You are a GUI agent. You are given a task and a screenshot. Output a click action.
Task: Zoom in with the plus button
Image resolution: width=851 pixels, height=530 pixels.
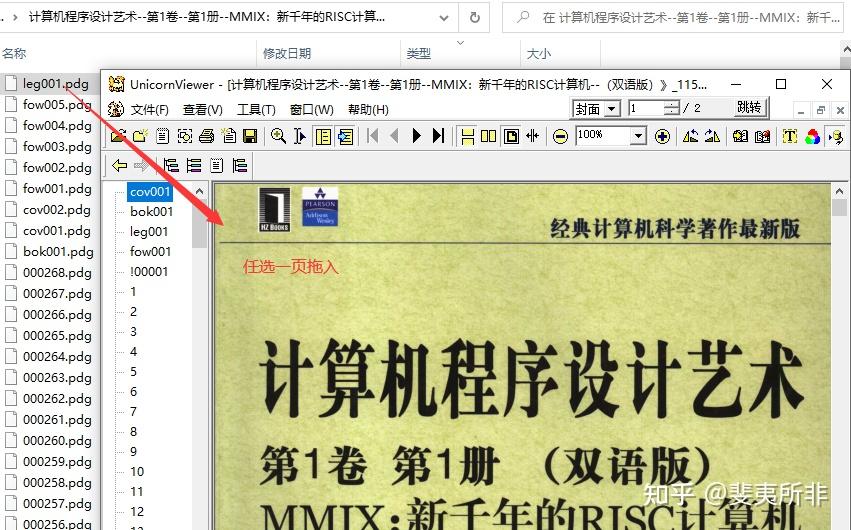click(x=662, y=136)
